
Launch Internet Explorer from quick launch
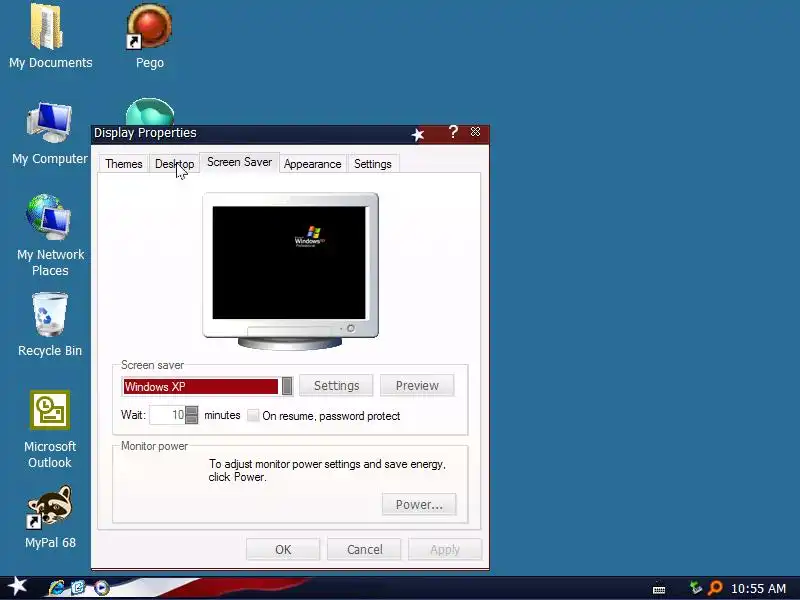click(x=56, y=588)
